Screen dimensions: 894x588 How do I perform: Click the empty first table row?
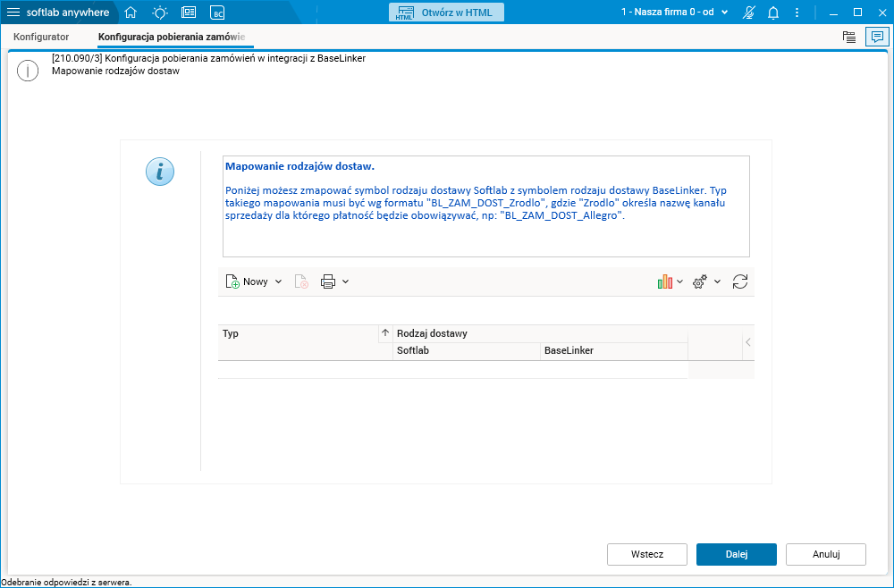(452, 370)
